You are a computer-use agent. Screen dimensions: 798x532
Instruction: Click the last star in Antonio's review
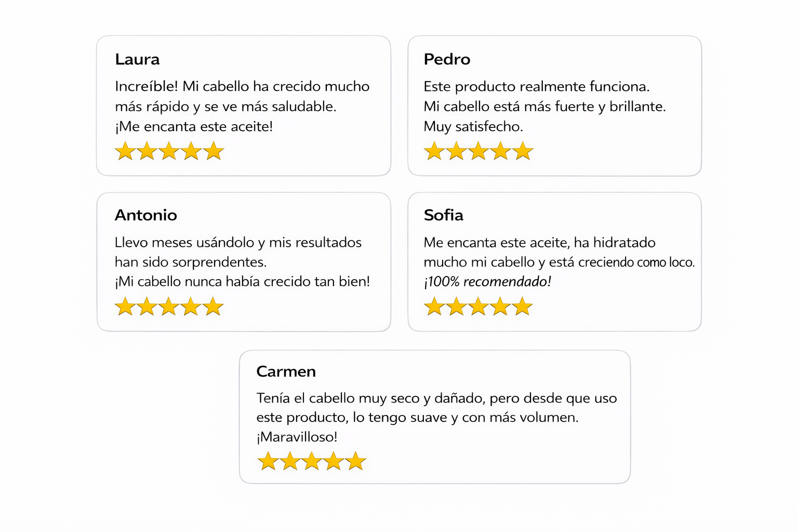pos(213,307)
